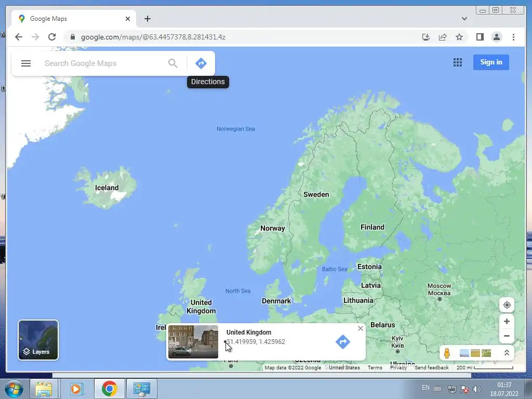The image size is (532, 399).
Task: Show your location on the map
Action: (x=507, y=304)
